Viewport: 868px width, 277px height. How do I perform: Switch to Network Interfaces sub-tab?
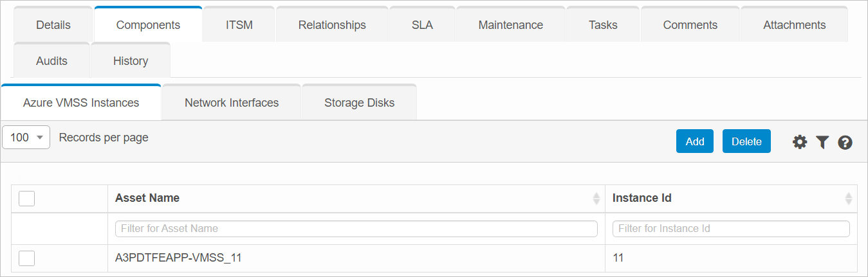tap(232, 103)
